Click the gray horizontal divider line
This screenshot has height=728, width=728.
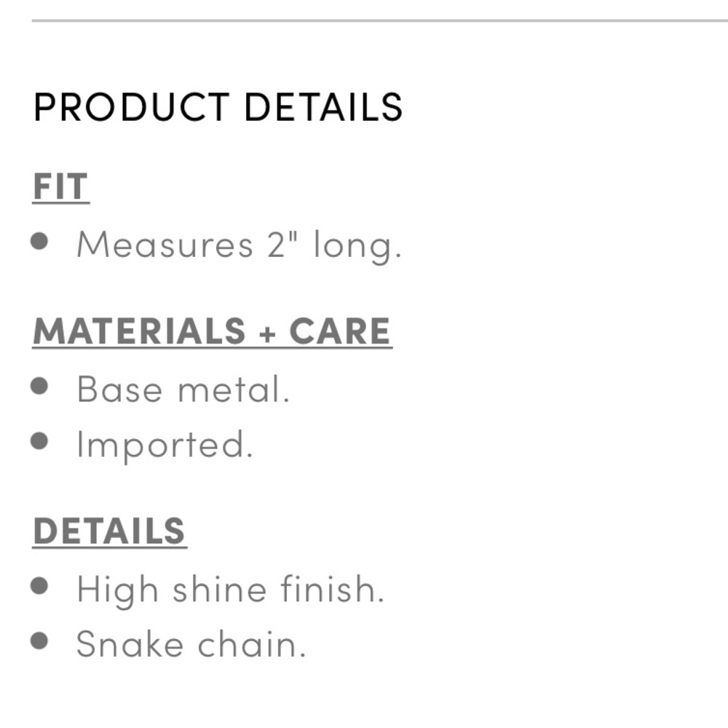(x=380, y=20)
